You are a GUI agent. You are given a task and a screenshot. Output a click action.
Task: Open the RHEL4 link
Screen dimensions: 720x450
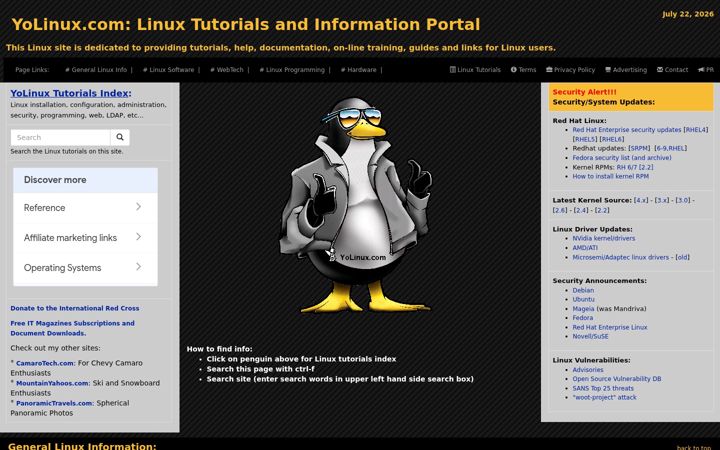[x=696, y=130]
